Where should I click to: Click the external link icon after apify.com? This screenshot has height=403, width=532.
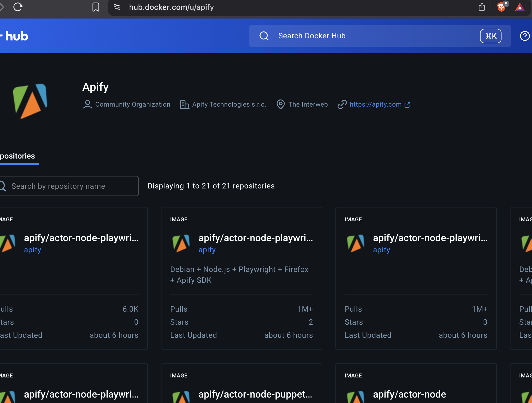coord(407,105)
